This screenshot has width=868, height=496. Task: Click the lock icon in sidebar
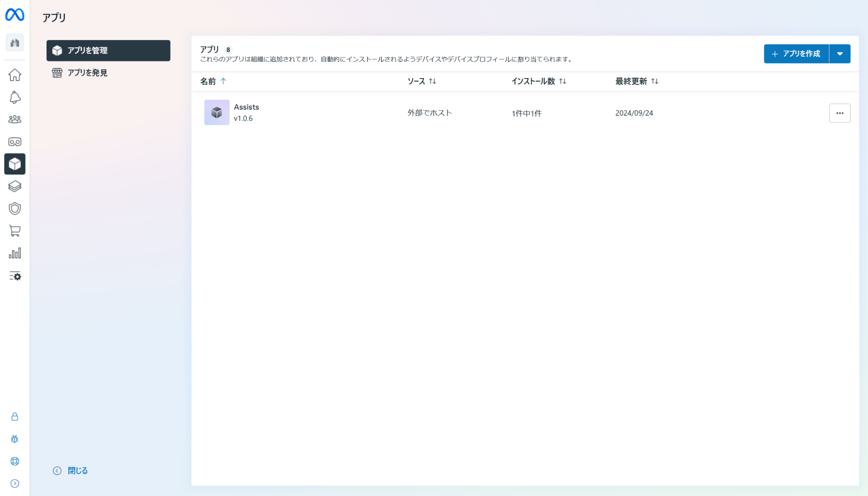point(15,417)
